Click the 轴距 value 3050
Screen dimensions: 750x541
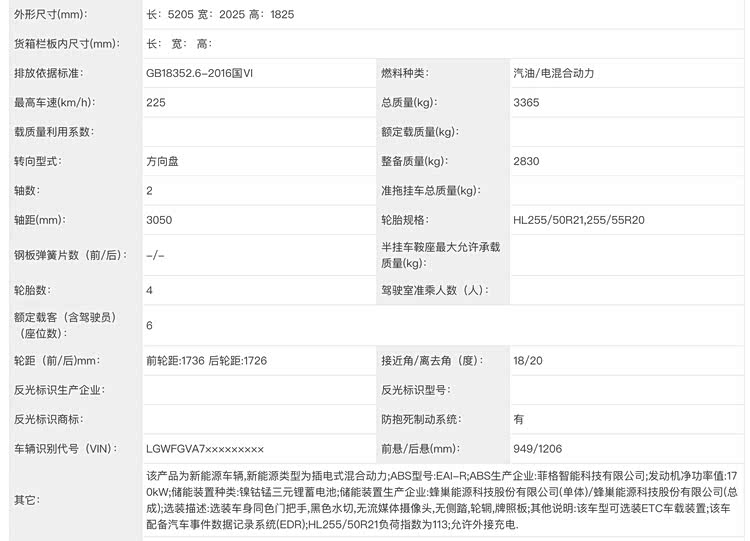coord(158,219)
